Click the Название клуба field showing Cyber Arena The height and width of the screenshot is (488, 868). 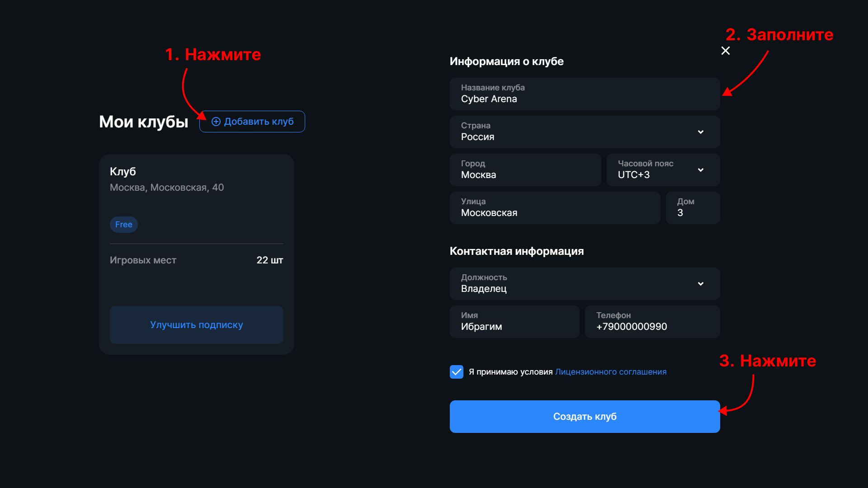point(585,94)
